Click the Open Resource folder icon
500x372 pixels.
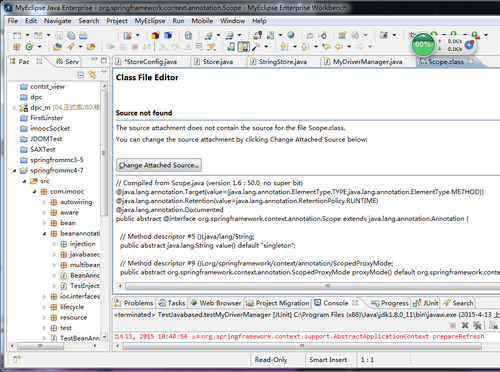coord(91,47)
